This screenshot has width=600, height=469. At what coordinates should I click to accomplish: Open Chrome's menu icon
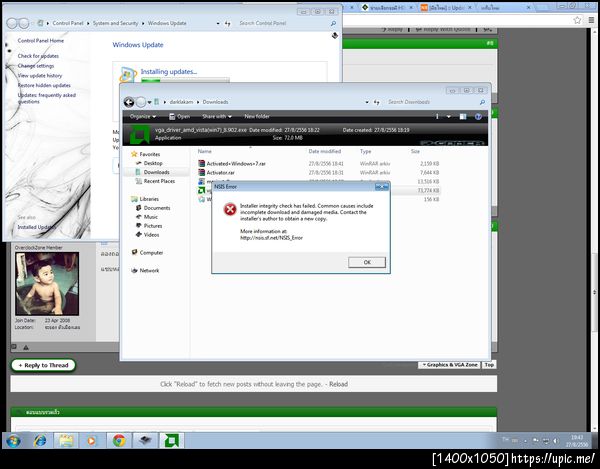[x=592, y=20]
